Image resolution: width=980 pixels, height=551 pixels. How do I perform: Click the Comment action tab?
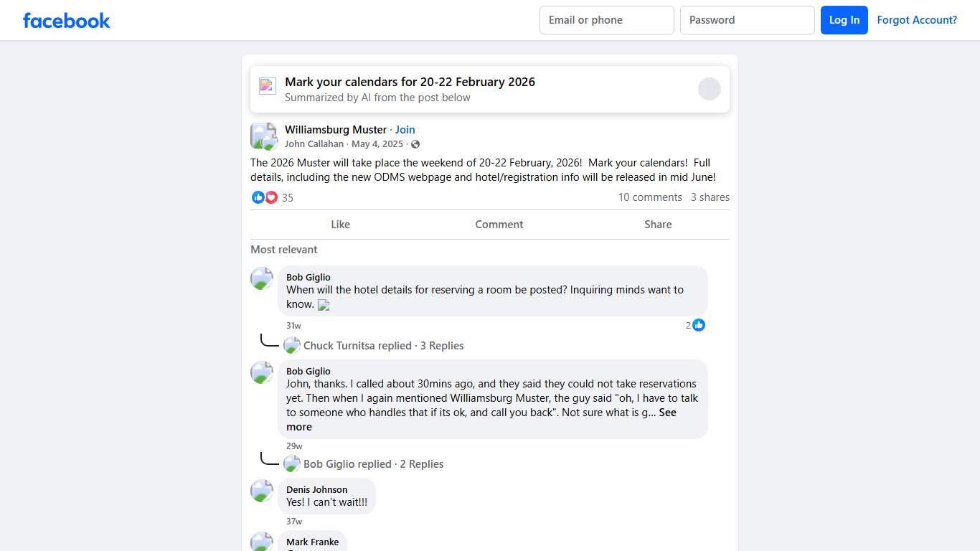(x=499, y=225)
